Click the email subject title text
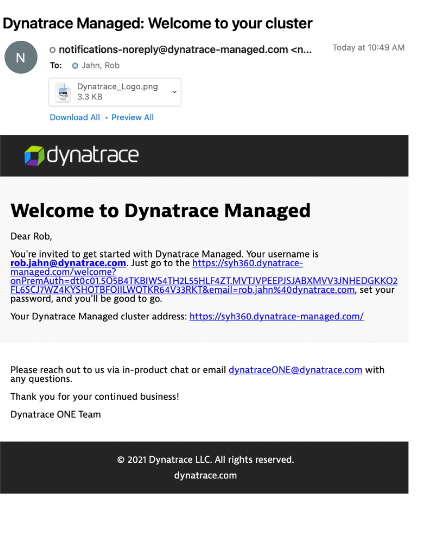Image resolution: width=428 pixels, height=537 pixels. click(158, 23)
